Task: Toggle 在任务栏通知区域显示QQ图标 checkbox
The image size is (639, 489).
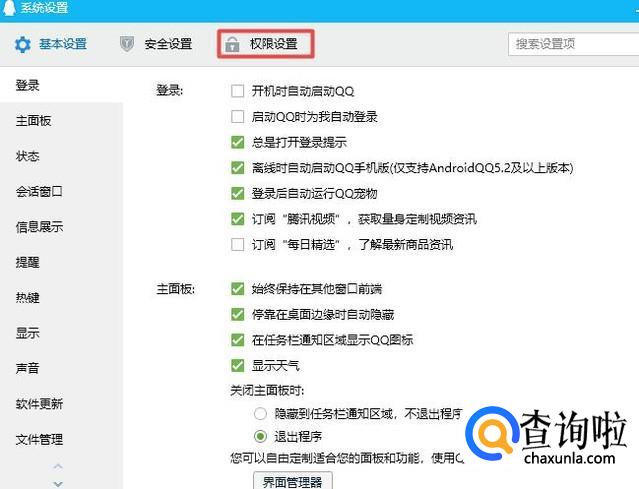Action: click(x=237, y=340)
